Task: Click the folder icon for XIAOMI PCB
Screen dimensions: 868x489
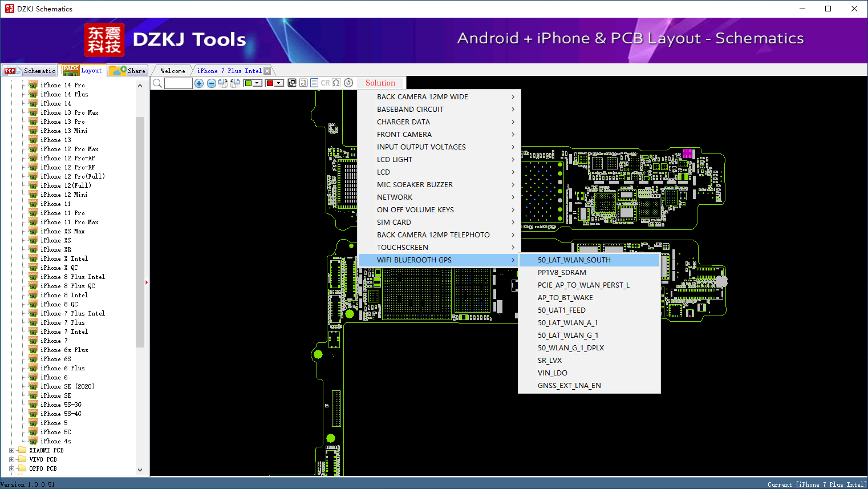Action: (x=22, y=450)
